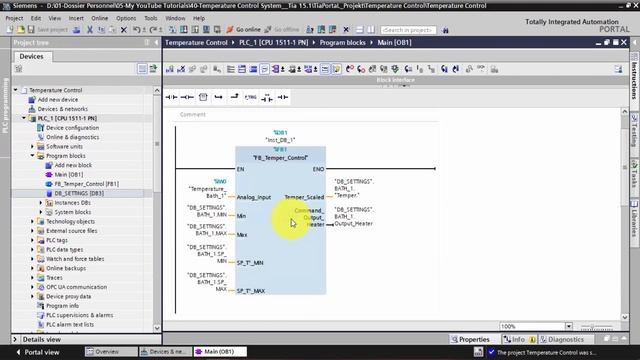640x360 pixels.
Task: Open the Help menu
Action: 199,18
